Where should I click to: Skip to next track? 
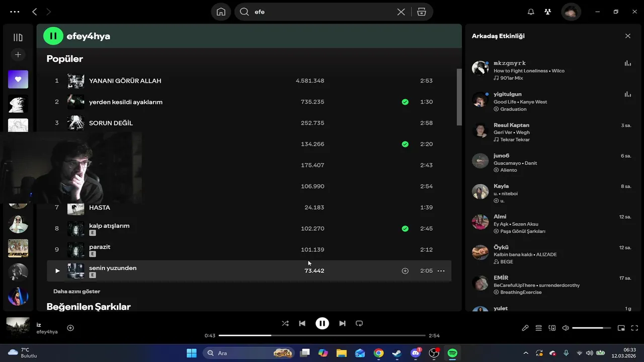click(x=342, y=323)
